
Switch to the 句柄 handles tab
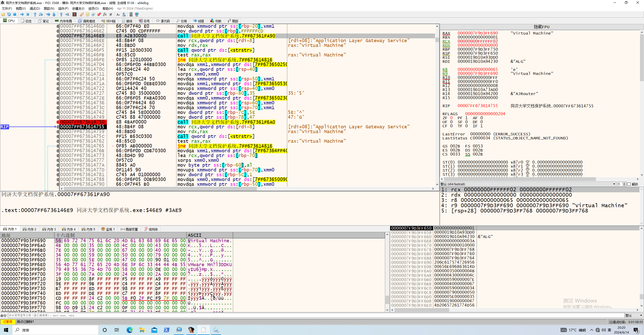tap(216, 21)
